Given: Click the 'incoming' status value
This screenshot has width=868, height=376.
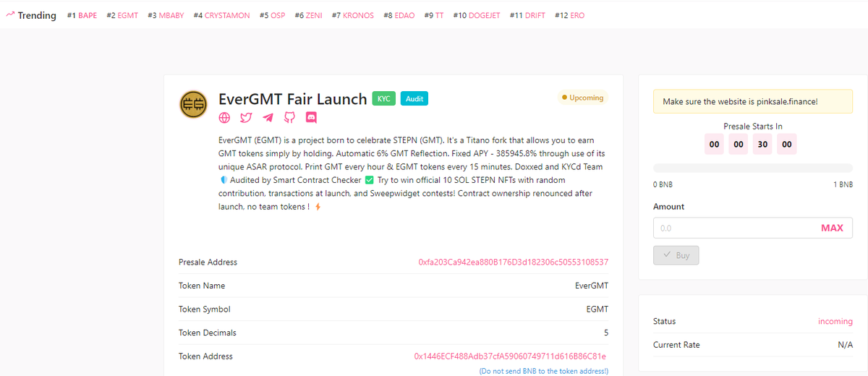Looking at the screenshot, I should coord(835,321).
